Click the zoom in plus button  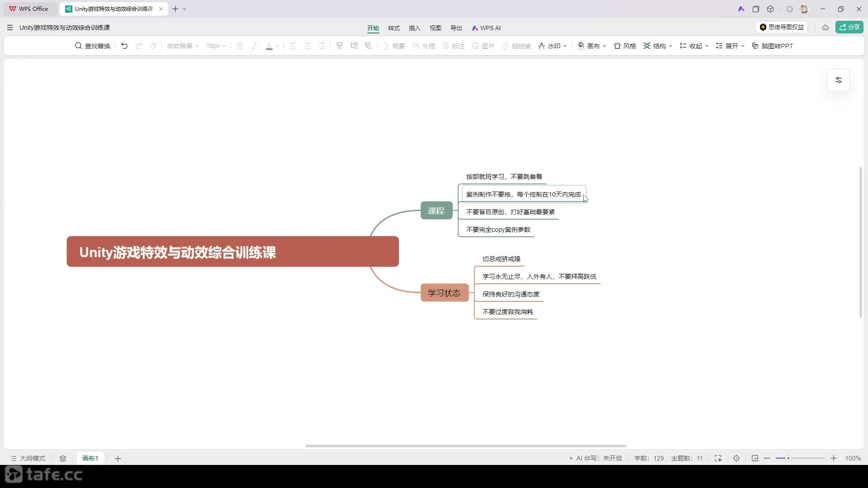click(x=834, y=458)
